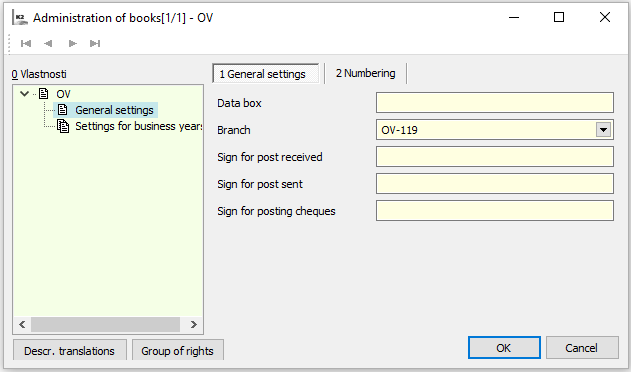Switch to the 2 Numbering tab
This screenshot has height=372, width=631.
pos(365,73)
